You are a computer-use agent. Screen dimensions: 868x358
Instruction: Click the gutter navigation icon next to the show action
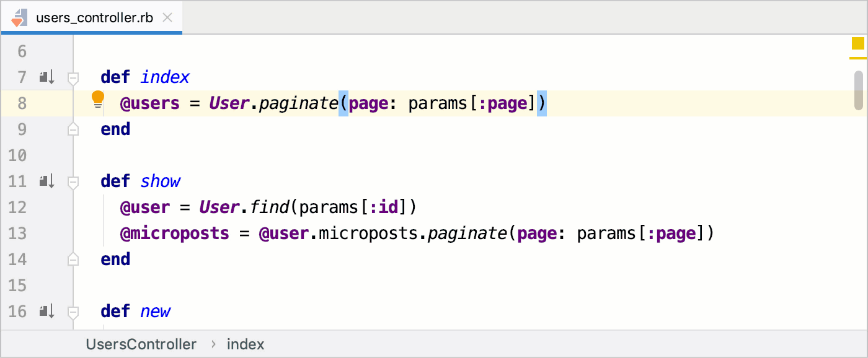(x=46, y=181)
